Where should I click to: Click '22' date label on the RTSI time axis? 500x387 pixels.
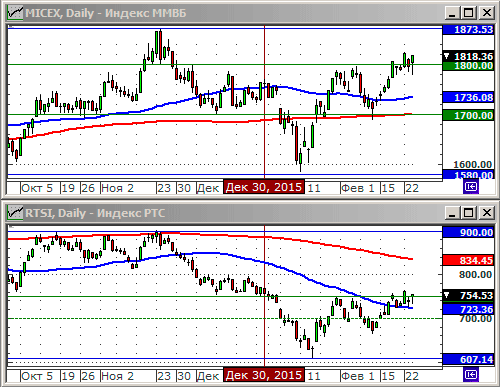412,376
